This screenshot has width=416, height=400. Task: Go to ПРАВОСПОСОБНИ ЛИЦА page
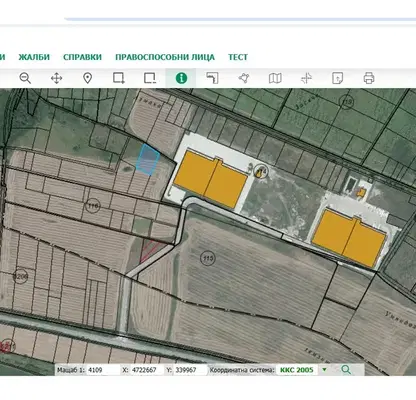pyautogui.click(x=165, y=57)
